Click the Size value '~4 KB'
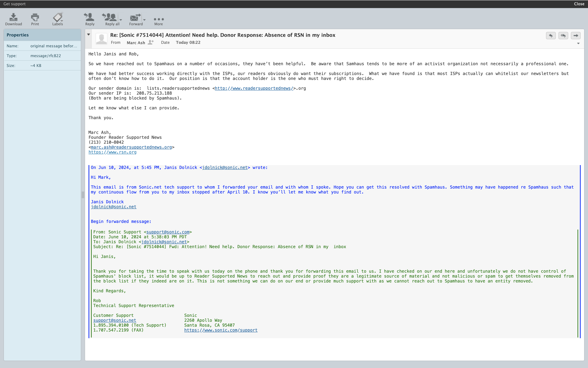This screenshot has width=588, height=368. coord(36,66)
